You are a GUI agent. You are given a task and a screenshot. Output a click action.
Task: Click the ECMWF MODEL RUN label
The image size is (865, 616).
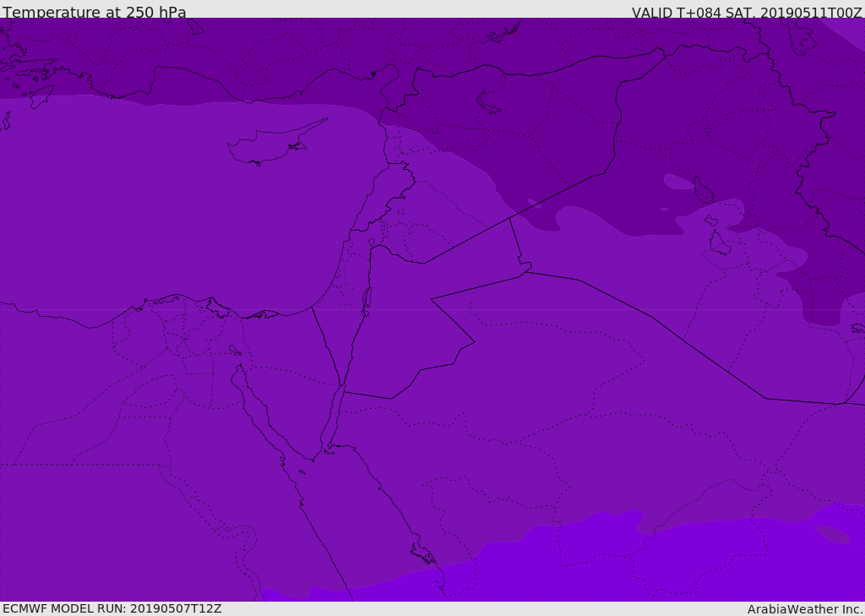pos(112,608)
